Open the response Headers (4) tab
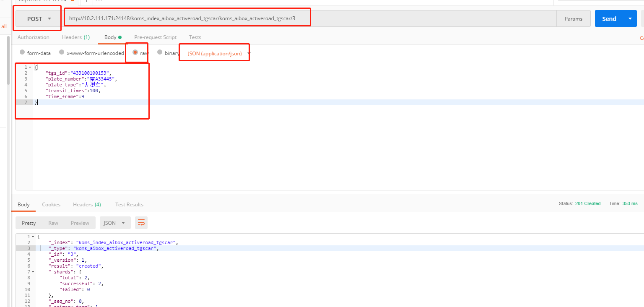Screen dimensions: 644x307 click(87, 204)
